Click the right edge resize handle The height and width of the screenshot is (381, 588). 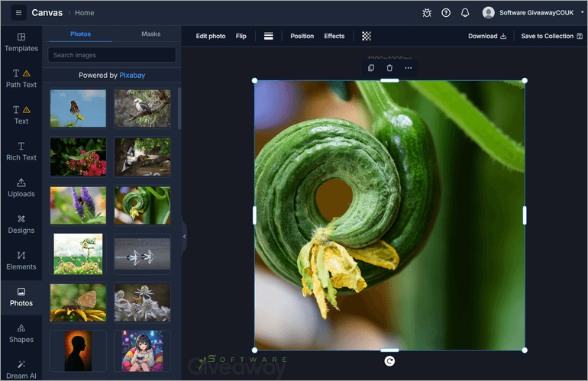tap(525, 215)
